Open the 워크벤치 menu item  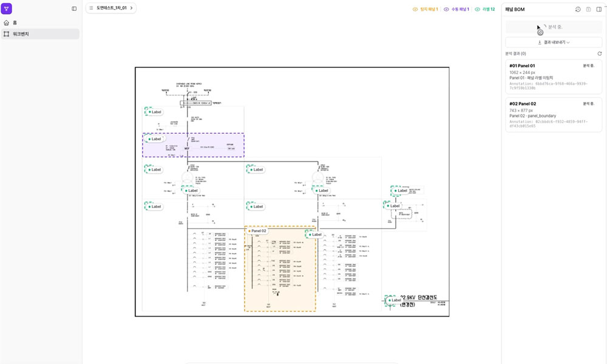pos(40,34)
